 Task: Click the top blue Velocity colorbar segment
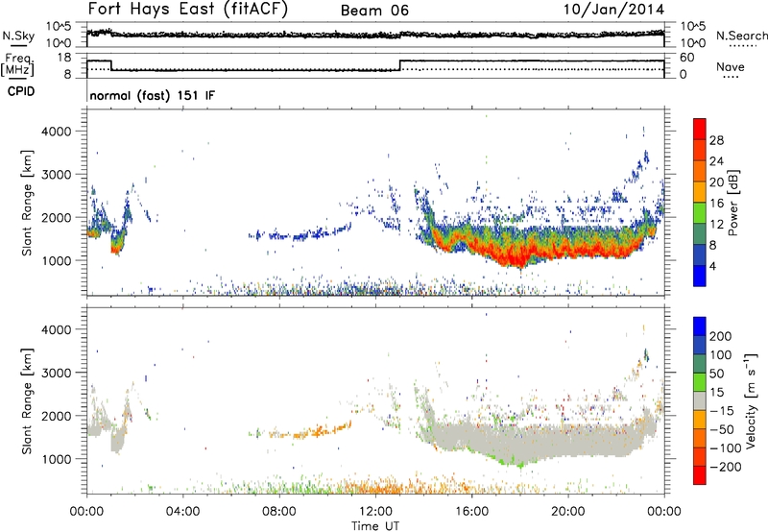click(700, 326)
